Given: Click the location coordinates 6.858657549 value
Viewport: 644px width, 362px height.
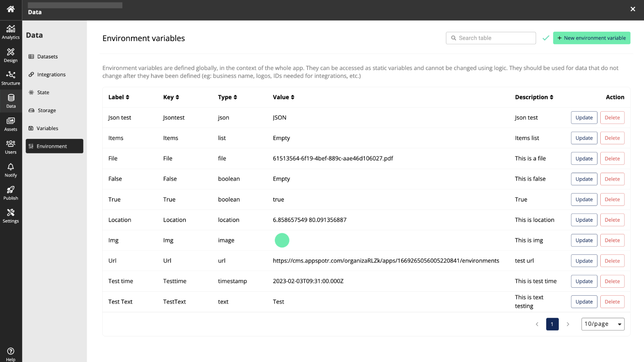Looking at the screenshot, I should click(309, 220).
